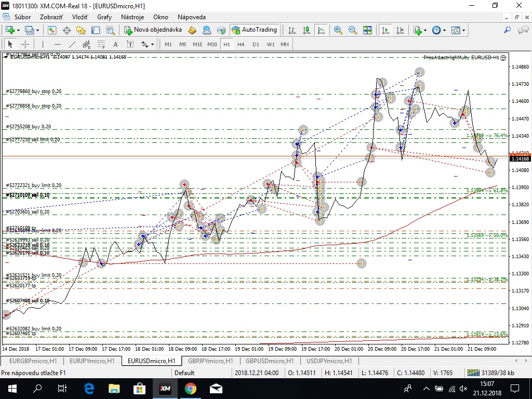This screenshot has height=399, width=532.
Task: Show hidden system tray icons chevron
Action: click(427, 389)
